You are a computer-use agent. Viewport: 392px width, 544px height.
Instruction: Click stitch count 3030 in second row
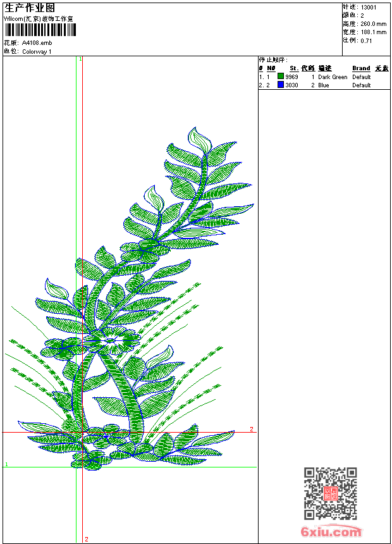(291, 85)
